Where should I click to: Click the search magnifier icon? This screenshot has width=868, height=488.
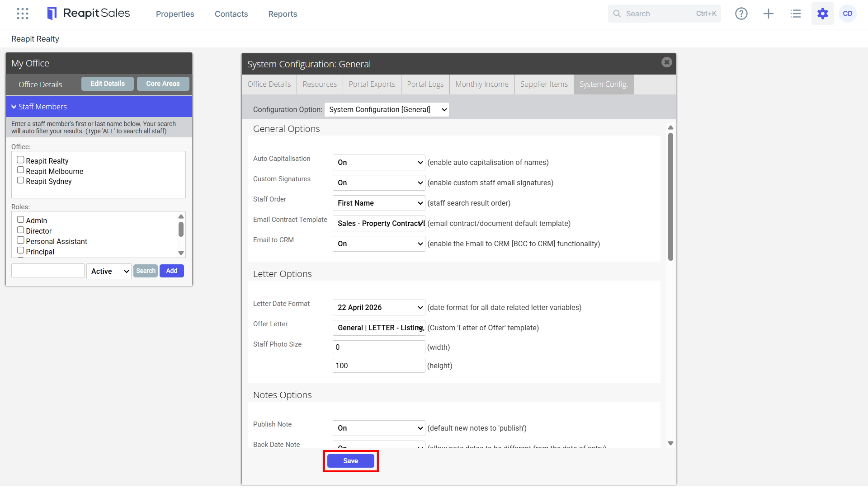(617, 14)
